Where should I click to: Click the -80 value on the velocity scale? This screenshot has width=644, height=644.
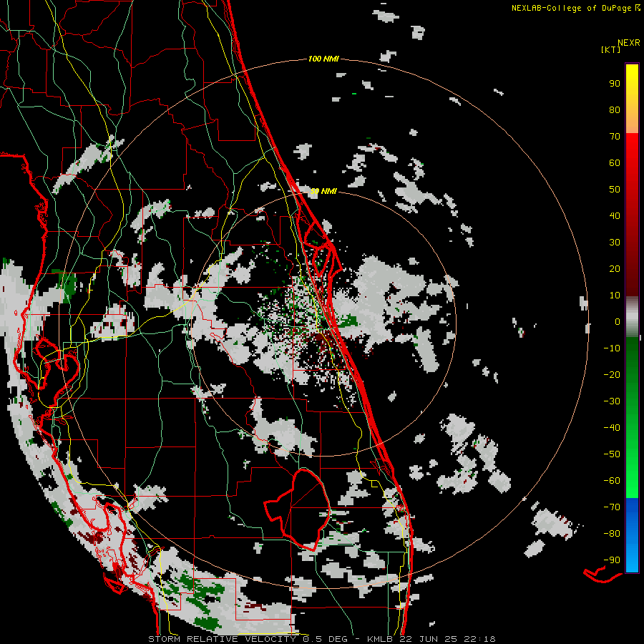(612, 534)
